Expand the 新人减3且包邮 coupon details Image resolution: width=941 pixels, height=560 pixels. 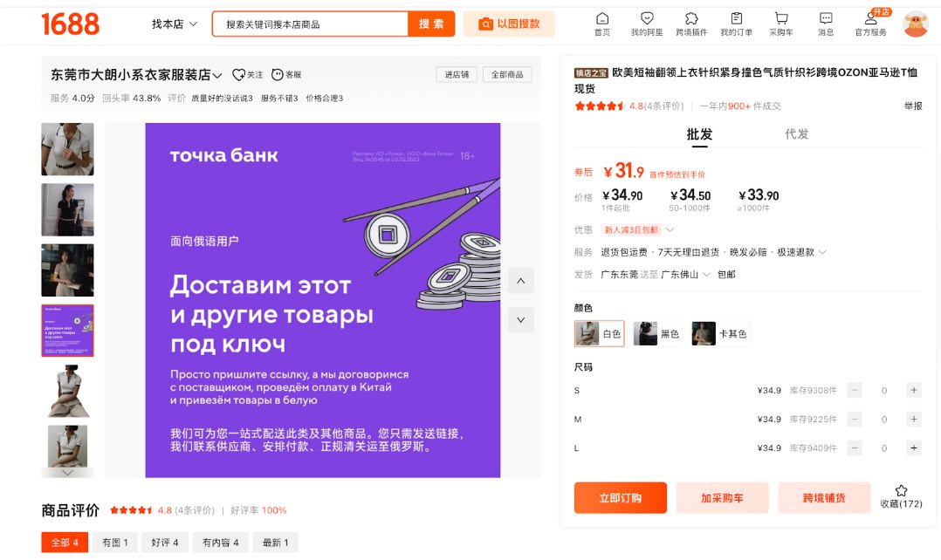[670, 229]
